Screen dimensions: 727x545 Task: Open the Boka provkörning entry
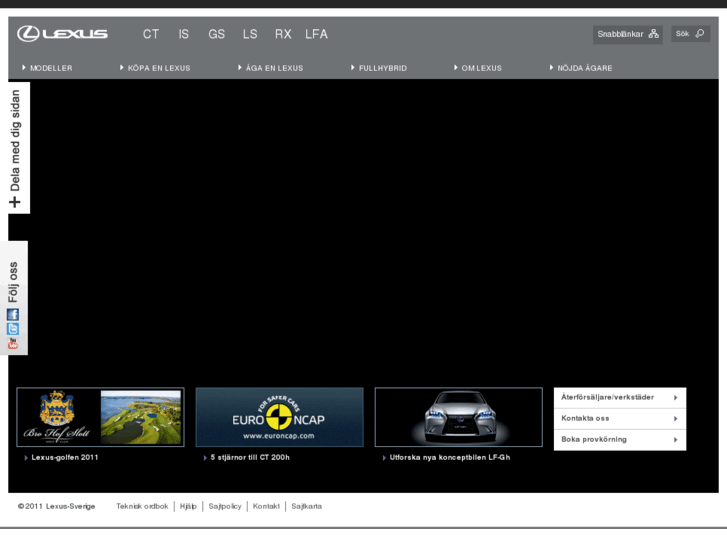coord(620,440)
